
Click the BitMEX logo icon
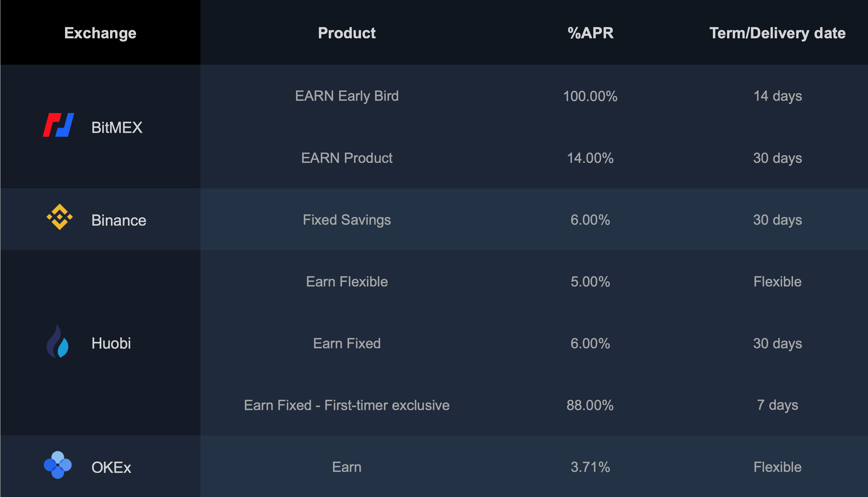click(58, 125)
